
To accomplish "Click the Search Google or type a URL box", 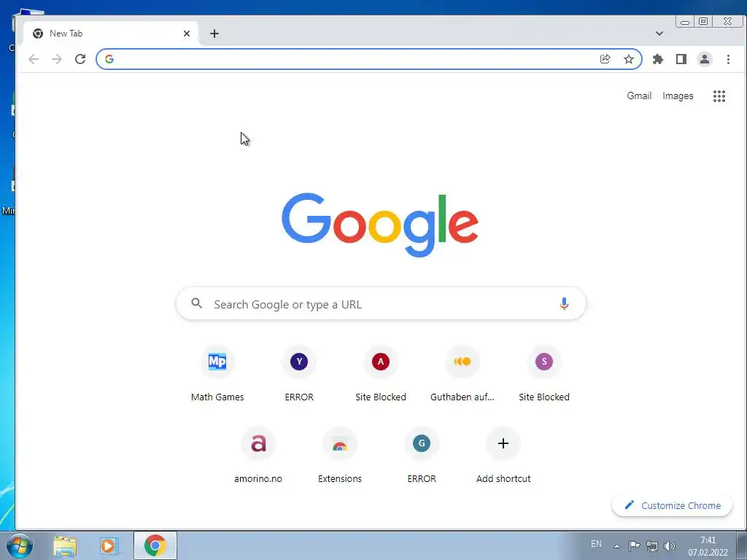I will [381, 303].
